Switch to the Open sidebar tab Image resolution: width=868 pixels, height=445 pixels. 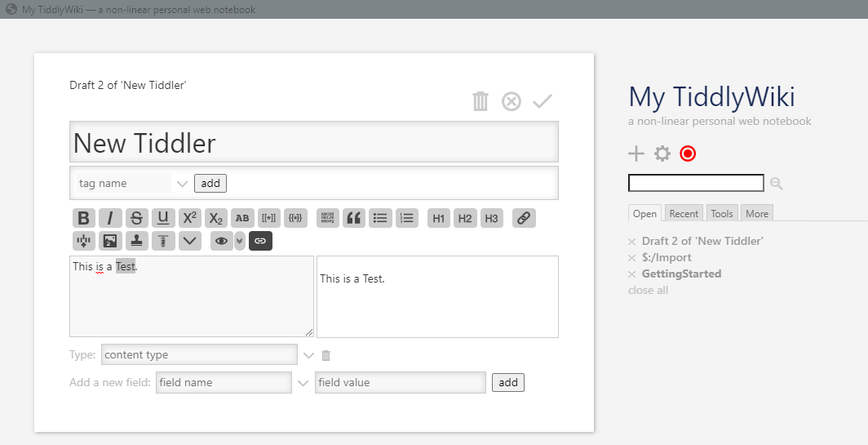click(x=645, y=213)
